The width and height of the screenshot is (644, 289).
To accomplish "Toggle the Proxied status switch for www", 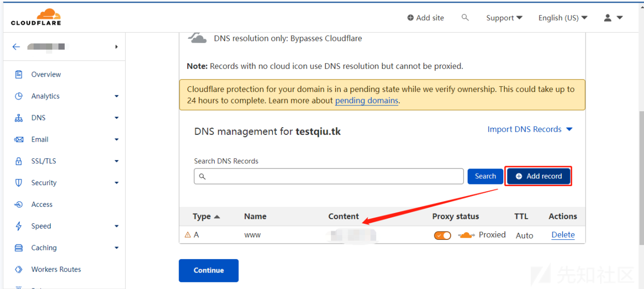I will 442,235.
